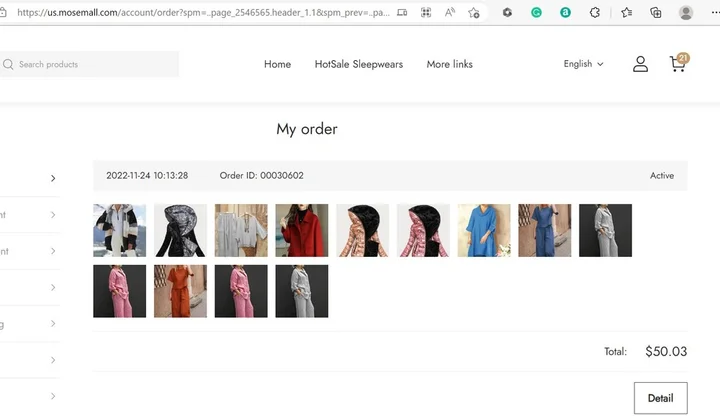Open browser profile avatar
This screenshot has width=720, height=420.
pyautogui.click(x=686, y=12)
